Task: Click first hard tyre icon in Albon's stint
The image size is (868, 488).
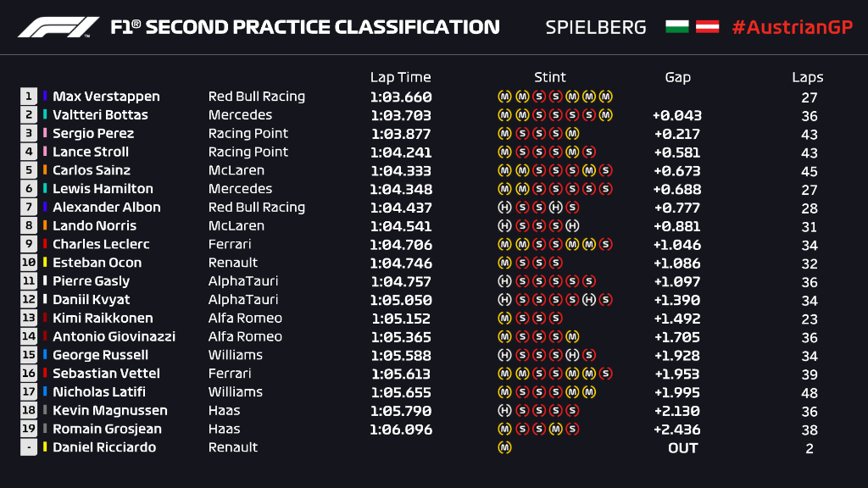Action: [504, 208]
